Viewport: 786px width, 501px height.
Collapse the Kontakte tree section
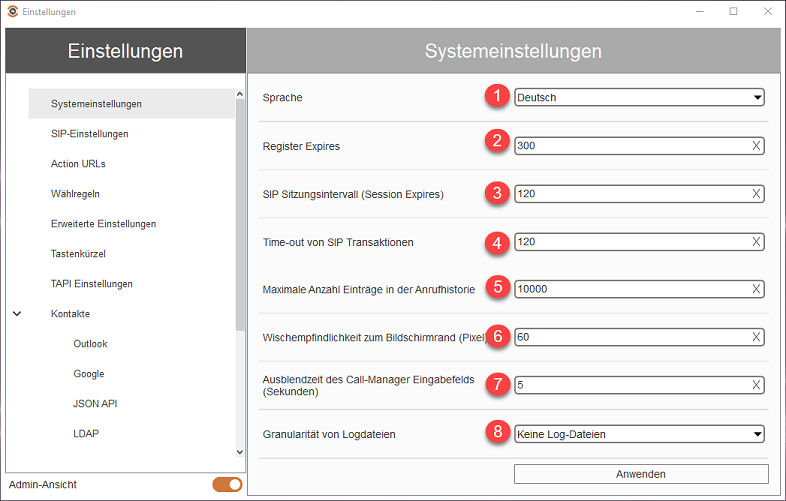(17, 314)
